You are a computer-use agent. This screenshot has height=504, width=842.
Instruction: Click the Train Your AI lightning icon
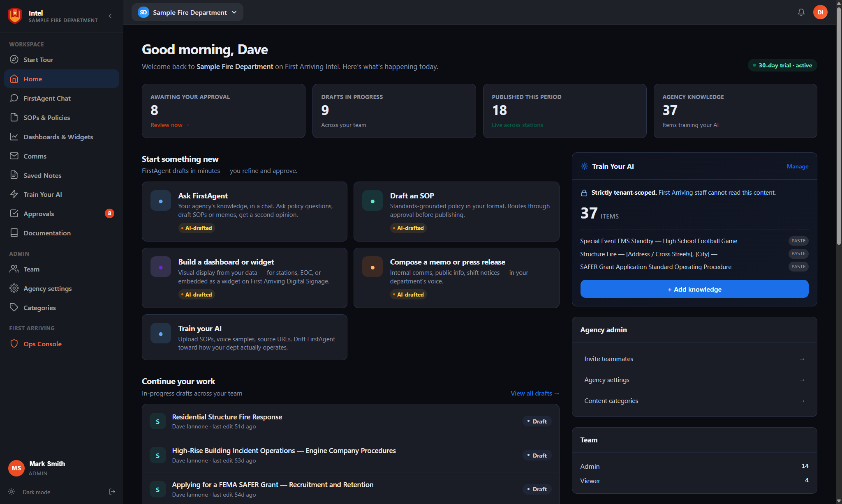pyautogui.click(x=14, y=194)
